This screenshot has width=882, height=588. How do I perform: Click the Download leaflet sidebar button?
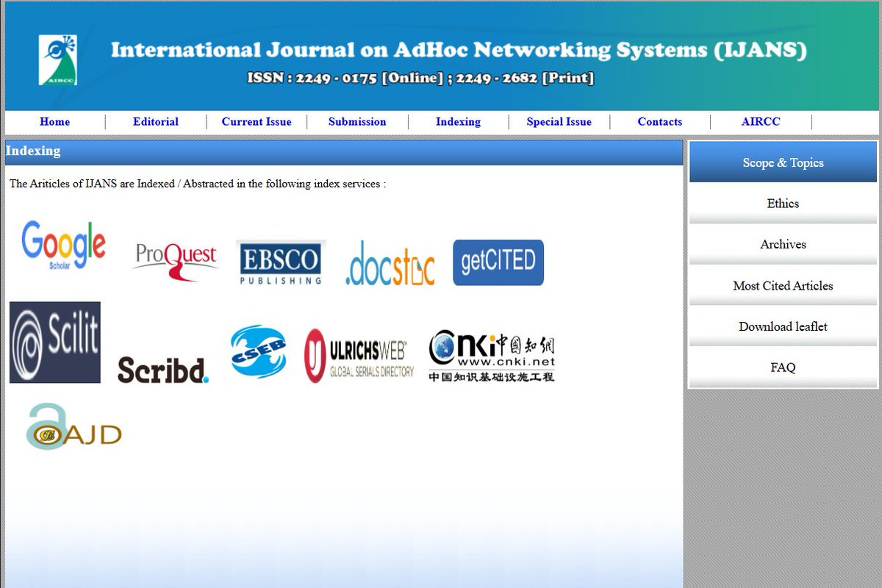pyautogui.click(x=783, y=326)
